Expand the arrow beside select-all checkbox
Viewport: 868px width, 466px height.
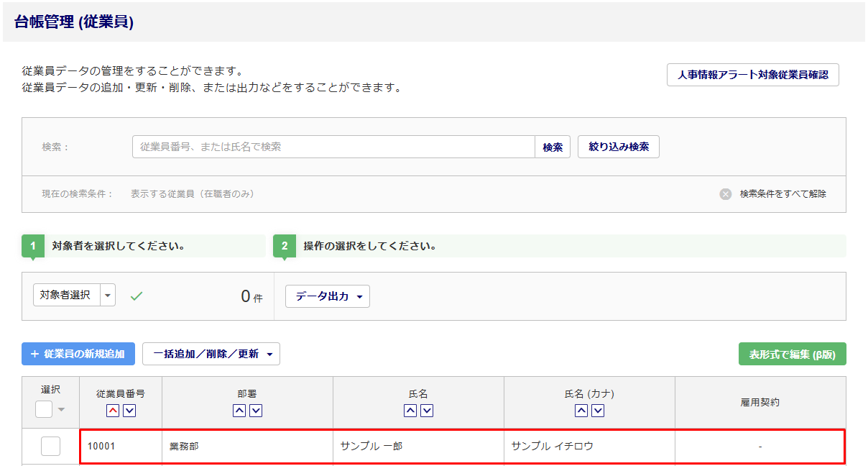click(61, 410)
